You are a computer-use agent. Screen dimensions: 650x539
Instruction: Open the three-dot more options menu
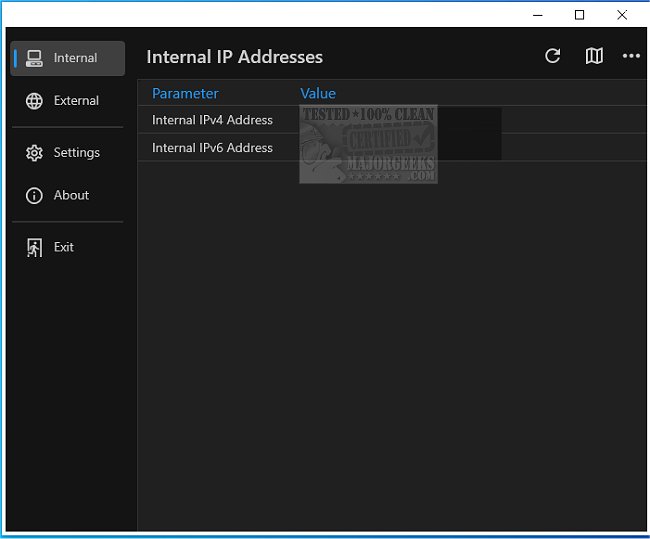(631, 56)
